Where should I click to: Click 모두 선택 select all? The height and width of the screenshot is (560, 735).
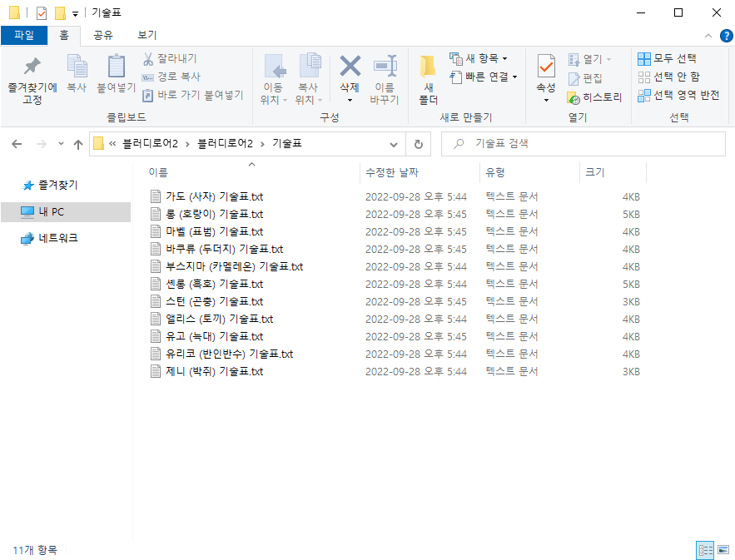coord(667,58)
